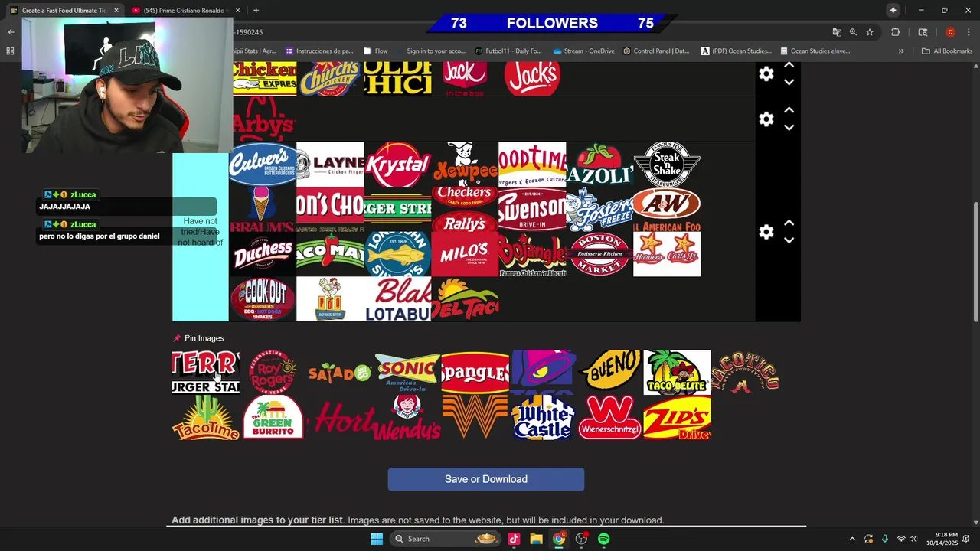
Task: Expand bookmarks overflow double chevron
Action: pos(901,51)
